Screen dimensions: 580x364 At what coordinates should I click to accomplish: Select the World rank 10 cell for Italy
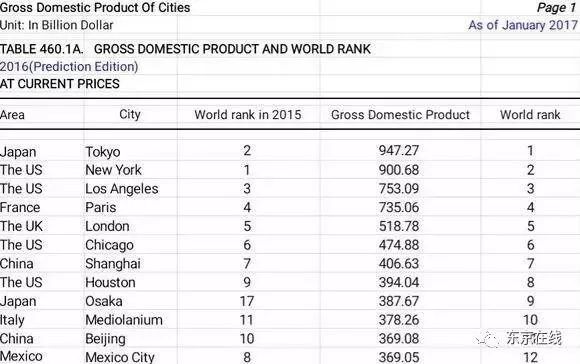530,320
